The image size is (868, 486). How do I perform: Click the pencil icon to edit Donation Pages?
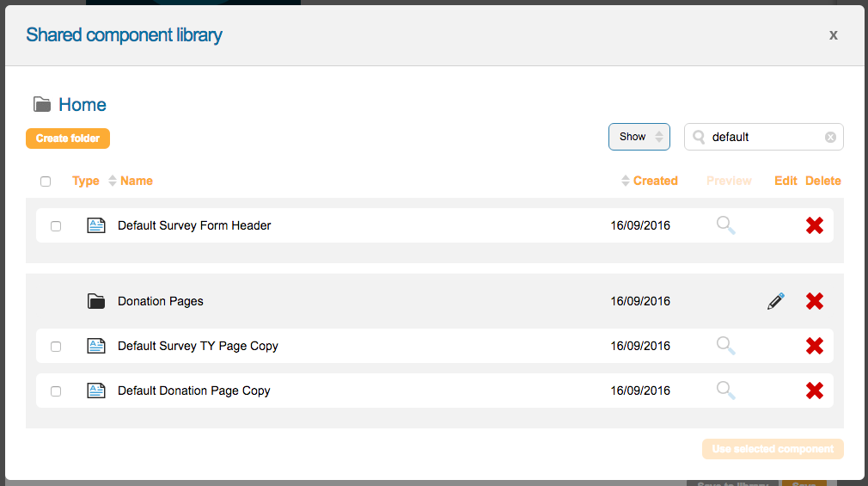775,301
